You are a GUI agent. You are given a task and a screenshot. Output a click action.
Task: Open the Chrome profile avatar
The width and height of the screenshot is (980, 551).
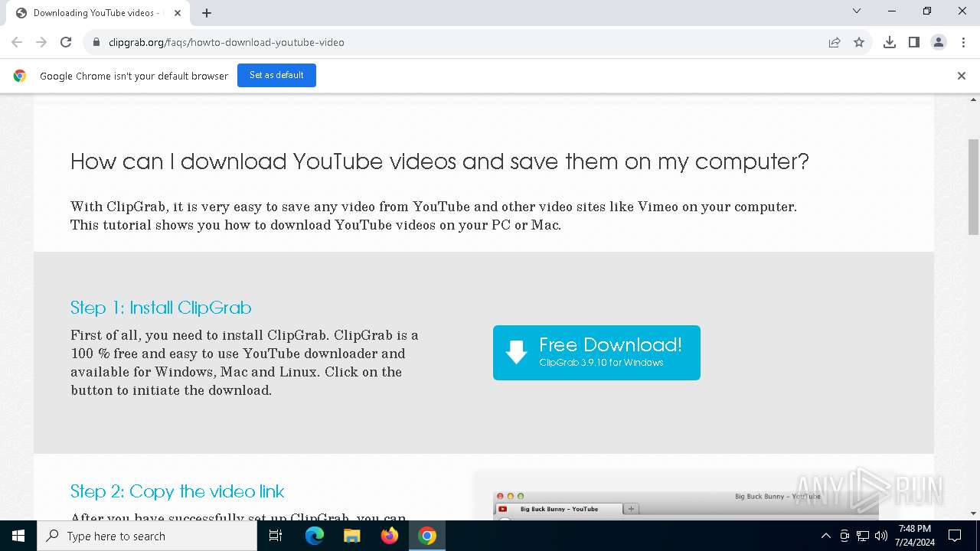coord(939,42)
